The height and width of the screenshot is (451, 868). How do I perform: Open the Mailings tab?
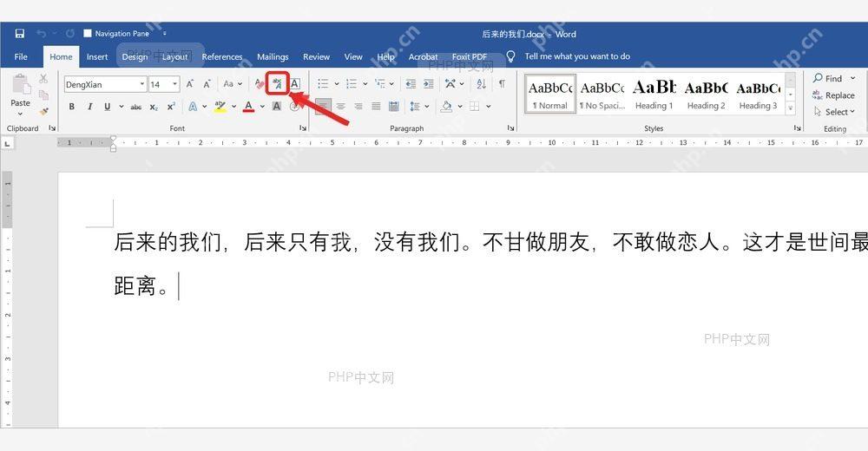click(x=273, y=56)
